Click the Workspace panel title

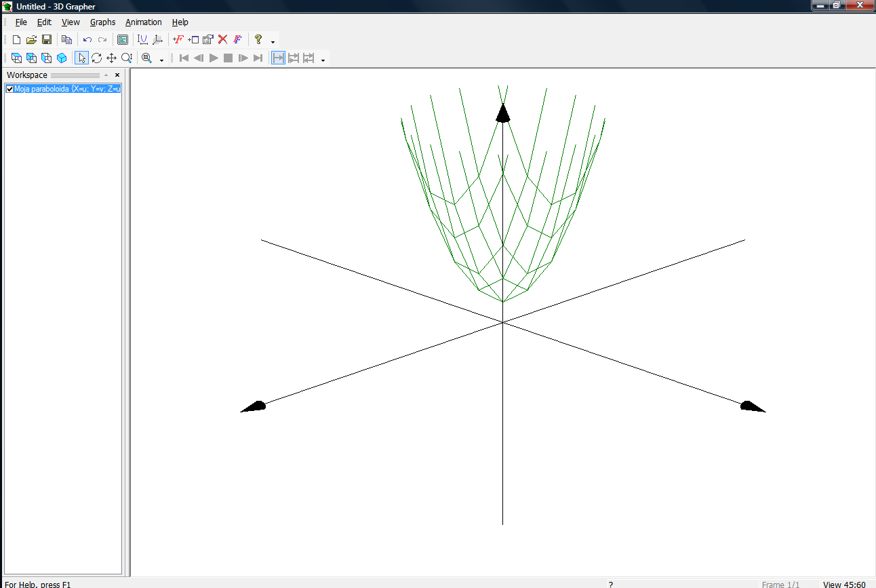[x=27, y=75]
